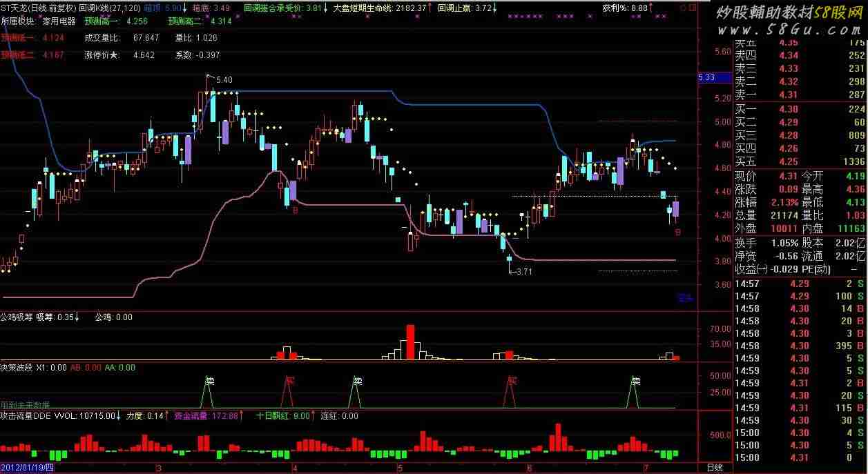Click the 预测低二 4.167 value

pos(32,55)
